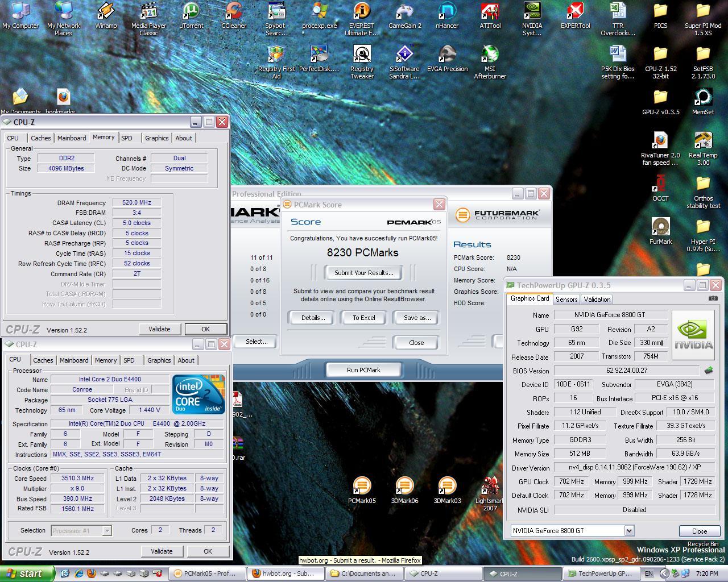The width and height of the screenshot is (728, 582).
Task: Open the GPU selector dropdown in GPU-Z
Action: pos(629,530)
